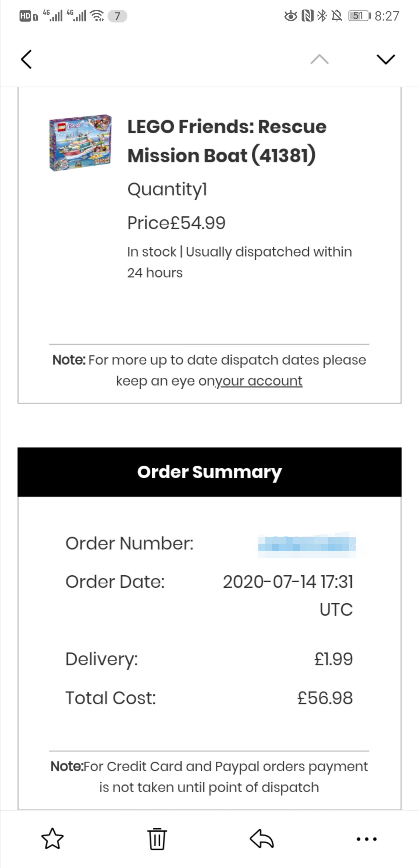Tap the back arrow icon
Viewport: 419px width, 868px height.
[x=26, y=59]
